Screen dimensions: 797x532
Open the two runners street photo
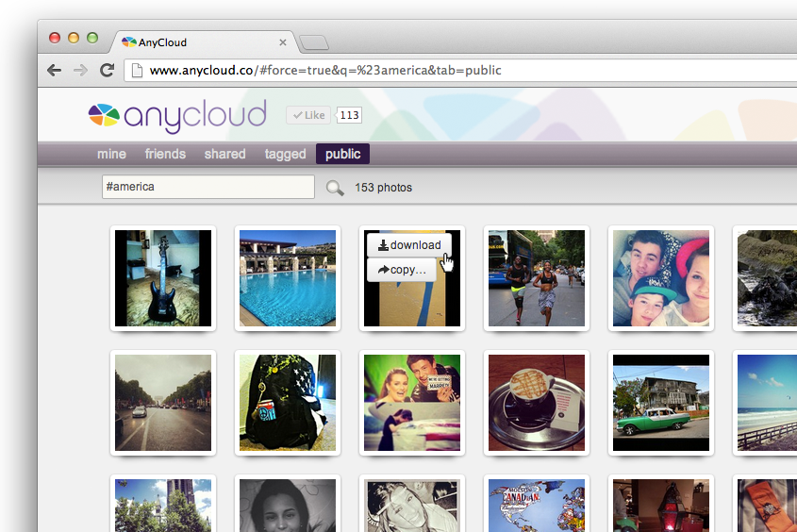537,278
